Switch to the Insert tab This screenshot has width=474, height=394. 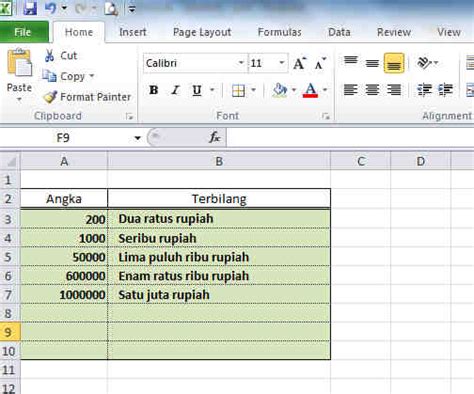pyautogui.click(x=133, y=32)
